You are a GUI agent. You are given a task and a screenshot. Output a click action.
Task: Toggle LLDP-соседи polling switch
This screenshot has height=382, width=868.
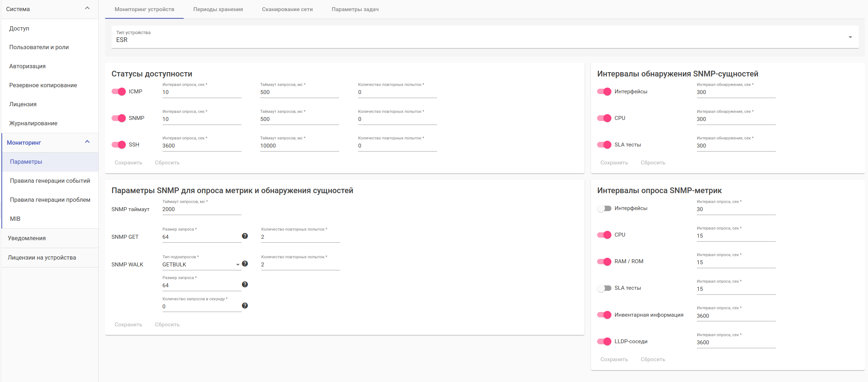604,341
